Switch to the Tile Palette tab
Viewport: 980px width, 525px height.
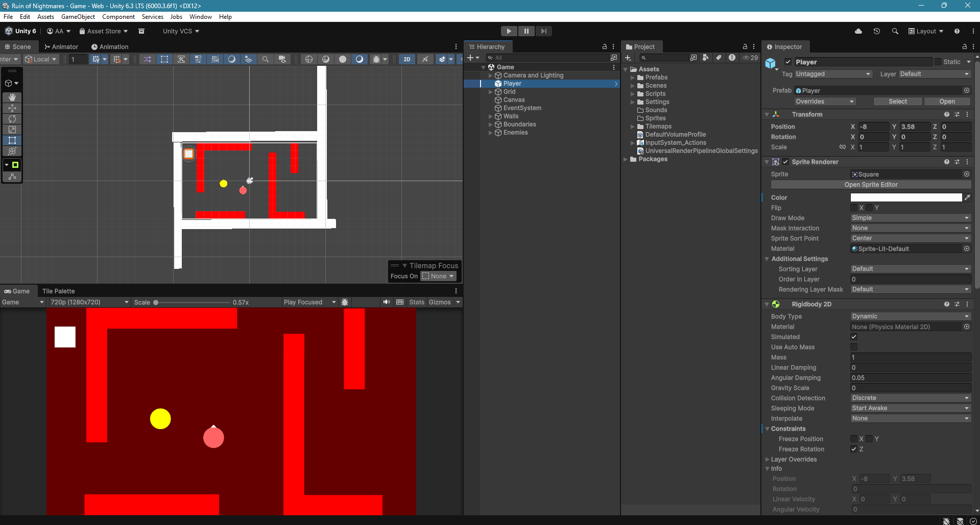click(x=58, y=291)
